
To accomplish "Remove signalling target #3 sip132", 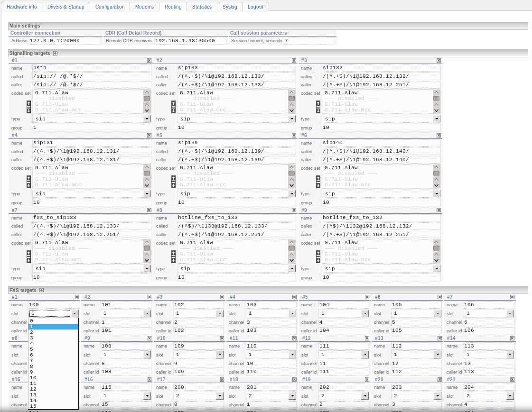I will 439,60.
